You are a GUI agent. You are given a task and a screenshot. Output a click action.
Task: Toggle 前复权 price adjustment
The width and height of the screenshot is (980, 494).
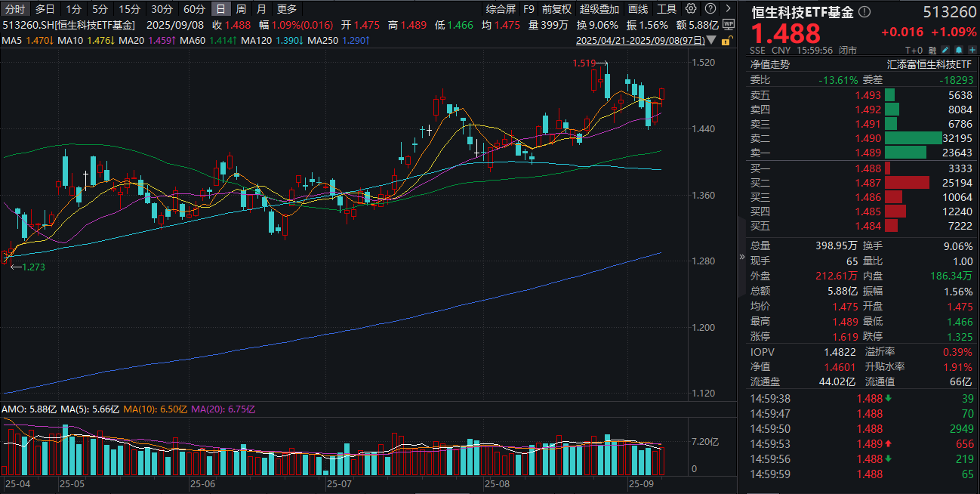[556, 9]
